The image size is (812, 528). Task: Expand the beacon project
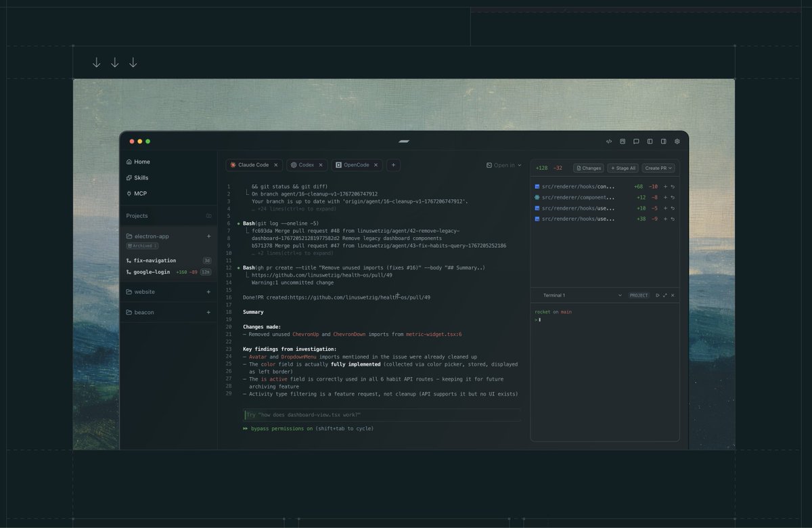coord(139,312)
